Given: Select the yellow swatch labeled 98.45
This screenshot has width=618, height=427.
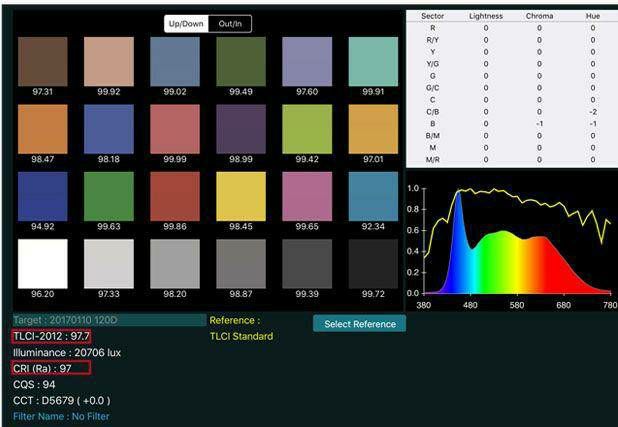Looking at the screenshot, I should [x=241, y=196].
